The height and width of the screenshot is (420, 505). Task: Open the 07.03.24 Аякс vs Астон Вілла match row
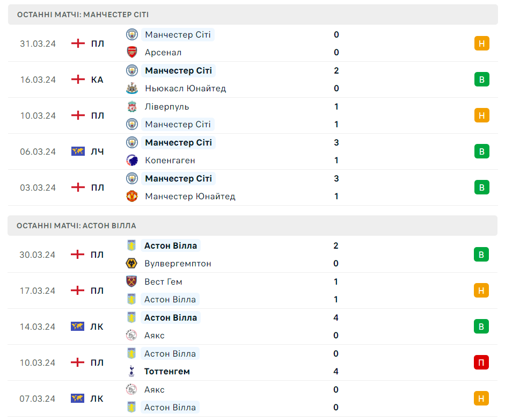pos(252,399)
